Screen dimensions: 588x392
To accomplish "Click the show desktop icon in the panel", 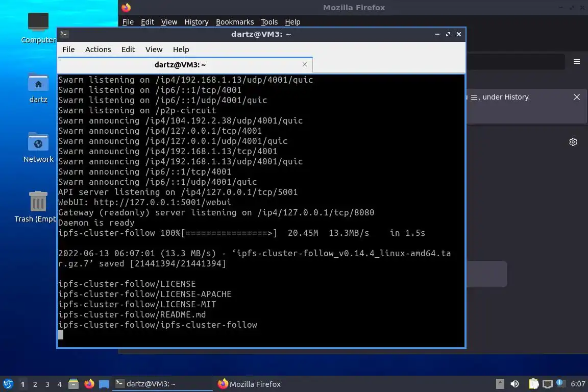I will (104, 384).
